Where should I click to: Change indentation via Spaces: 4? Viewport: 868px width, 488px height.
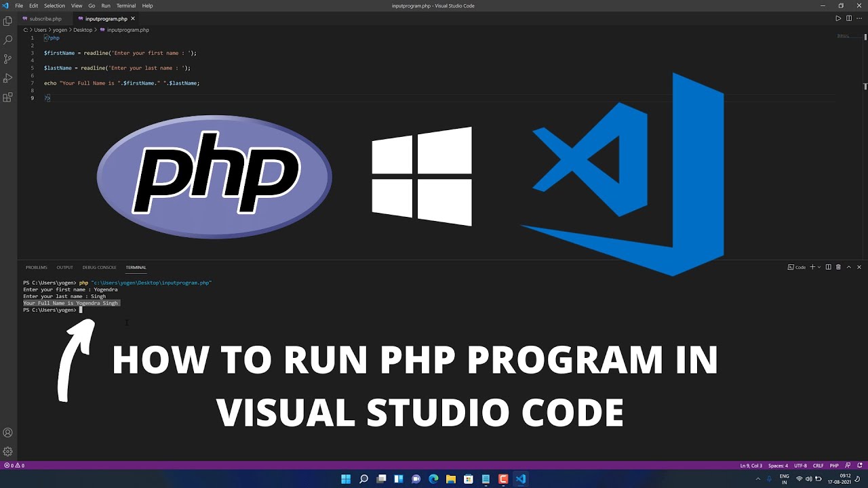(x=778, y=466)
